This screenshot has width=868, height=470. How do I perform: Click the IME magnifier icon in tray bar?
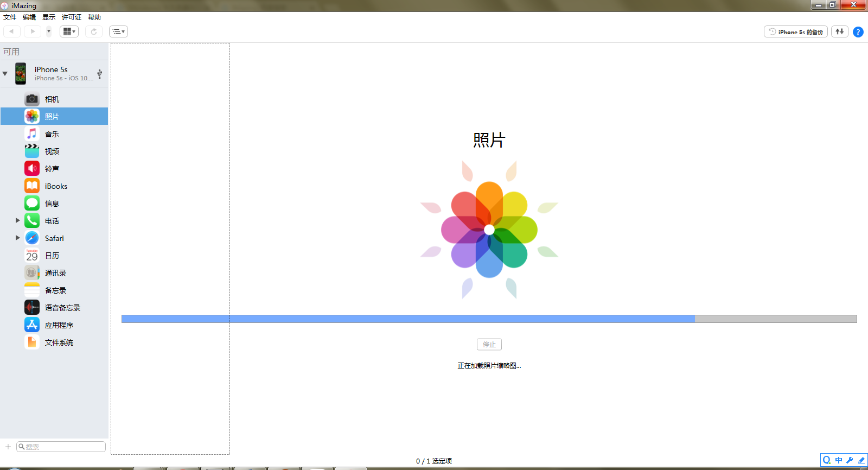(x=827, y=460)
